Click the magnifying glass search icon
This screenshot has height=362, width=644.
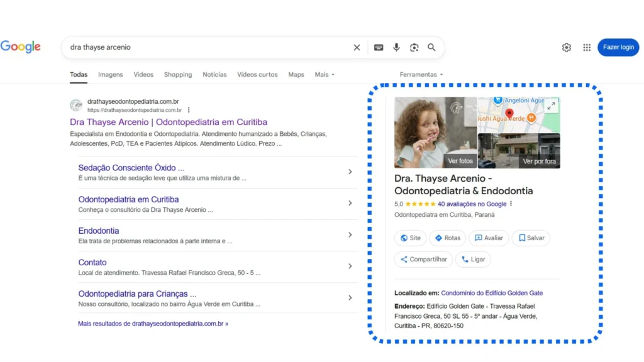(x=431, y=47)
